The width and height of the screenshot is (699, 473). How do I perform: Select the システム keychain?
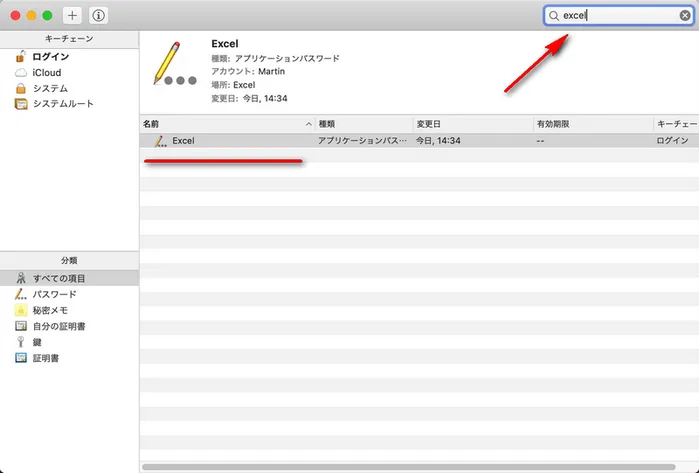coord(50,88)
